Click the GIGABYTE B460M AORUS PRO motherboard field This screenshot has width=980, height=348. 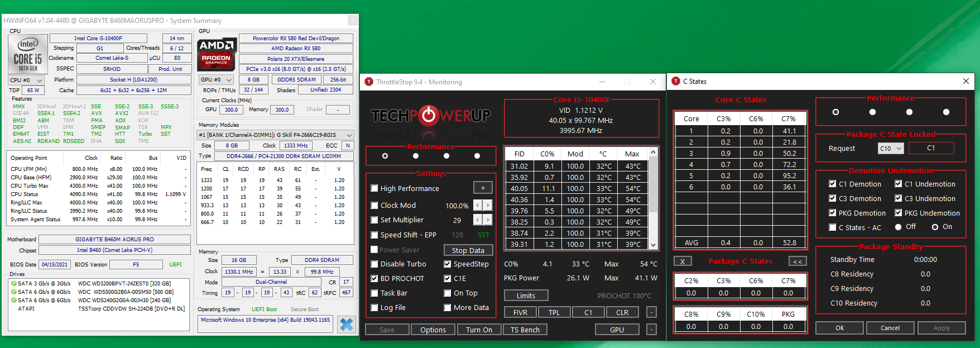coord(114,239)
